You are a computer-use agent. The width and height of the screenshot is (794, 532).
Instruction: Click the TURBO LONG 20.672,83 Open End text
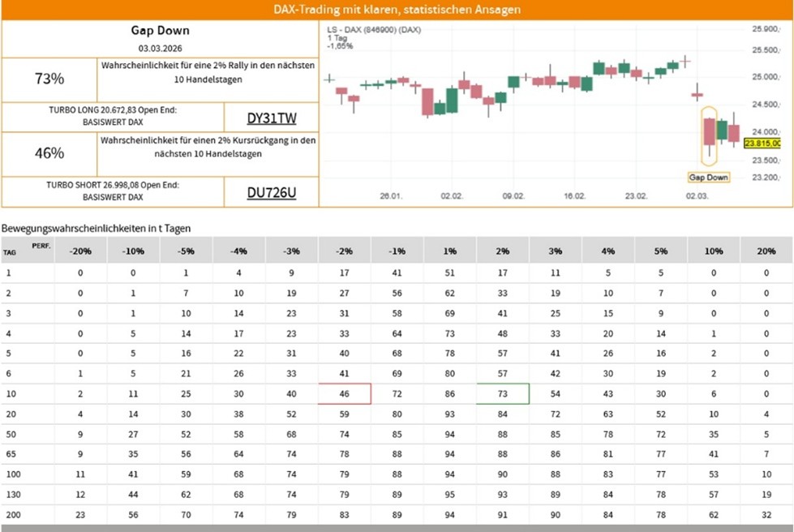pos(113,109)
